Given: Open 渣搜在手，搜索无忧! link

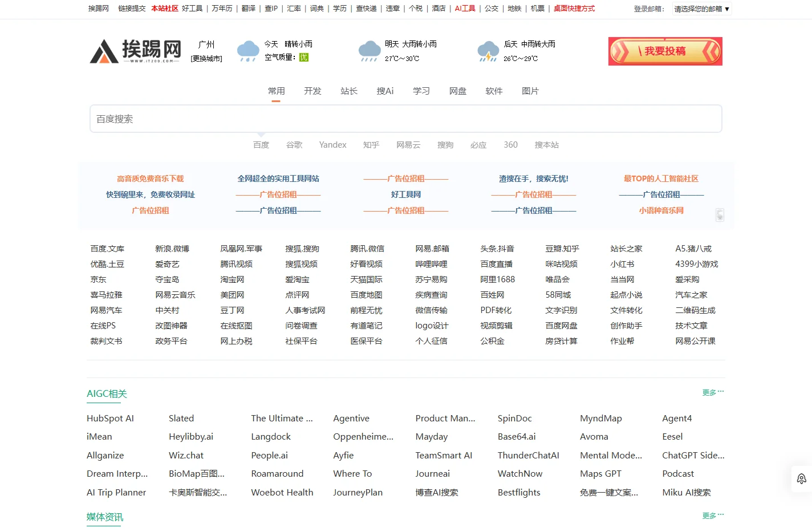Looking at the screenshot, I should click(x=534, y=178).
